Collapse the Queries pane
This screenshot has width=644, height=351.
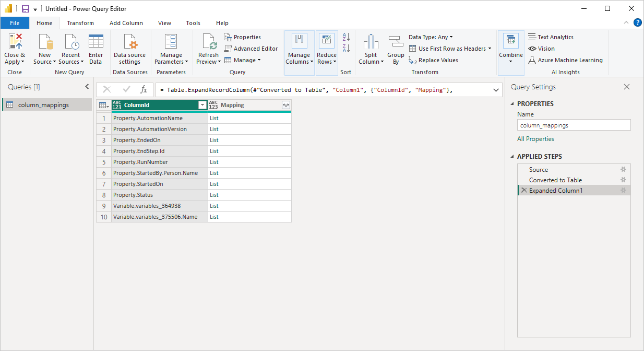87,87
